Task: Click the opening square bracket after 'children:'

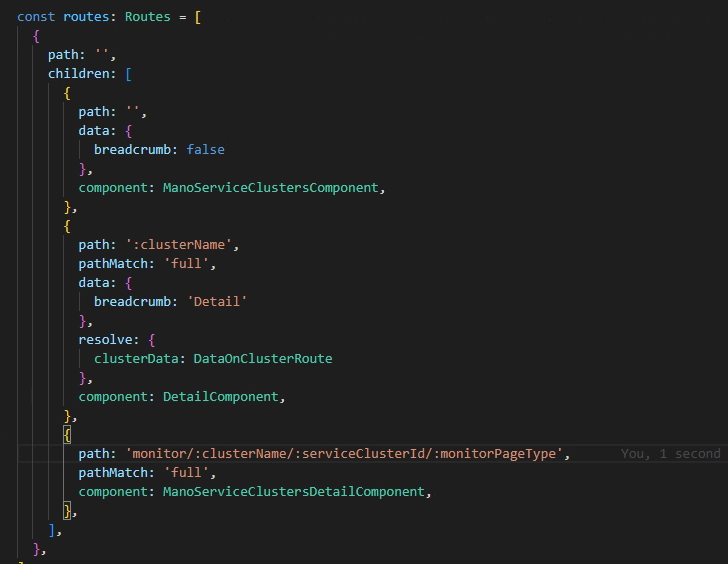Action: (x=129, y=74)
